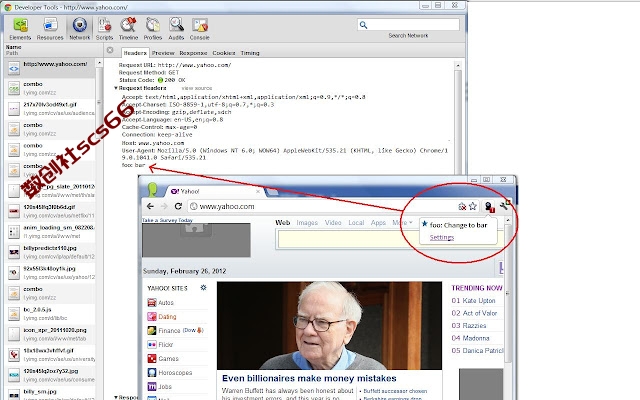Viewport: 640px width, 400px height.
Task: Switch to the Timing tab
Action: click(250, 53)
